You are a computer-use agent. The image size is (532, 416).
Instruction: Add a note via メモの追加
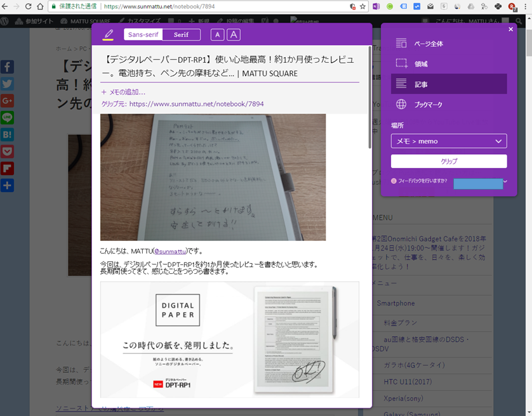(x=124, y=92)
